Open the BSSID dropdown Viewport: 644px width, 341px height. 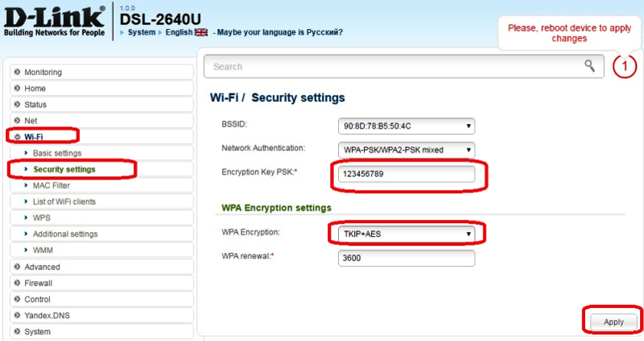406,126
